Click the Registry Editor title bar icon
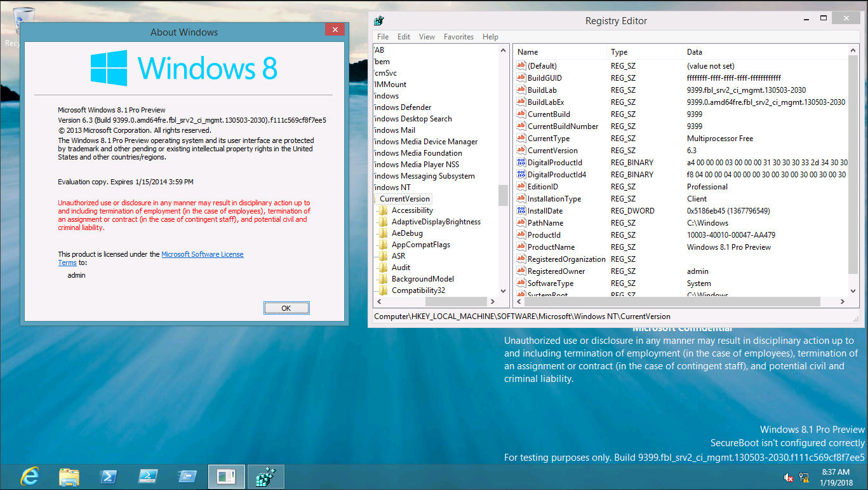 pyautogui.click(x=379, y=21)
